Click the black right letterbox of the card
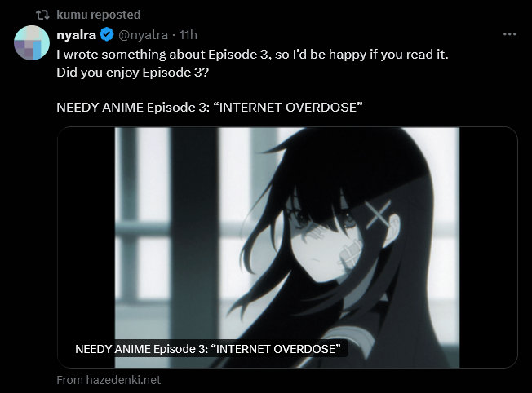Screen dimensions: 532x393 [x=488, y=247]
